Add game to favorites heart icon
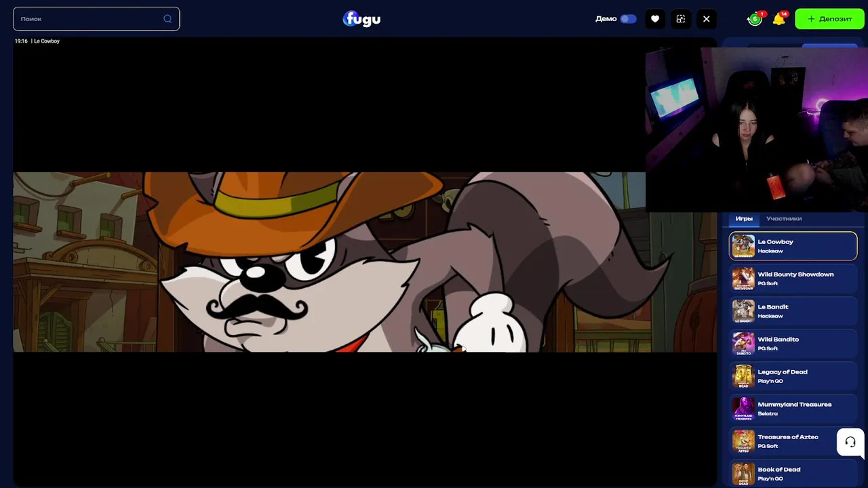This screenshot has height=488, width=868. pos(655,19)
